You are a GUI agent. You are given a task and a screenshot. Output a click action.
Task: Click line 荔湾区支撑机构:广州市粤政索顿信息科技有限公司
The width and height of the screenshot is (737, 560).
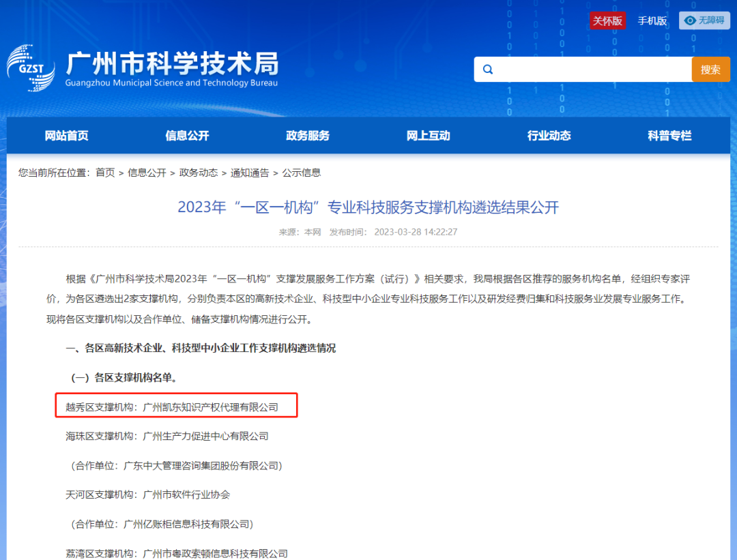coord(177,553)
